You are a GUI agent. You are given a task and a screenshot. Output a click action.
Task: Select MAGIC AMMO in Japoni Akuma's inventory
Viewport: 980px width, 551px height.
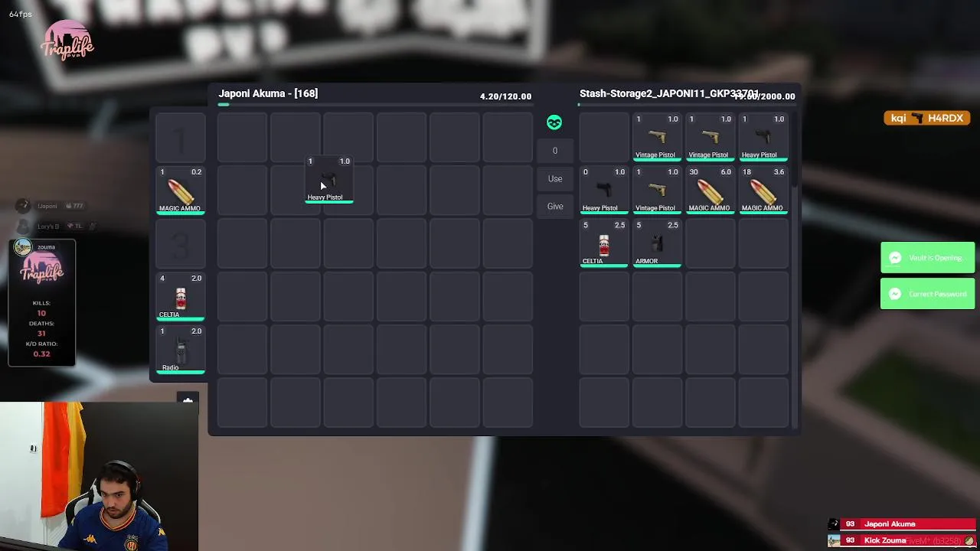click(180, 191)
